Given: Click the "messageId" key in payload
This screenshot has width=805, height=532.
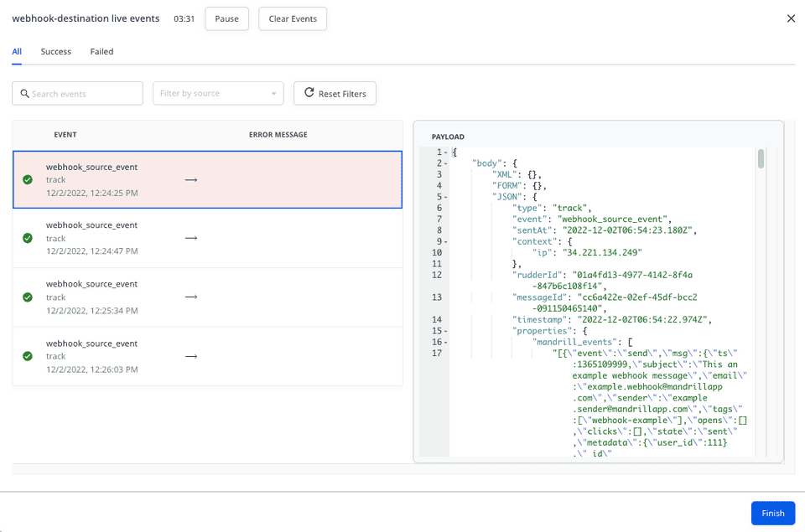Looking at the screenshot, I should point(539,297).
